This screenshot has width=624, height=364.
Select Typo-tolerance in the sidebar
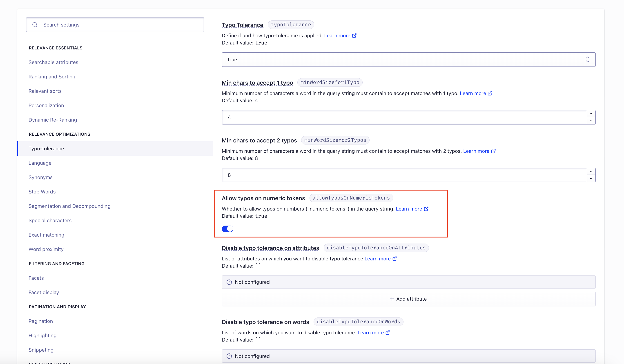(115, 149)
